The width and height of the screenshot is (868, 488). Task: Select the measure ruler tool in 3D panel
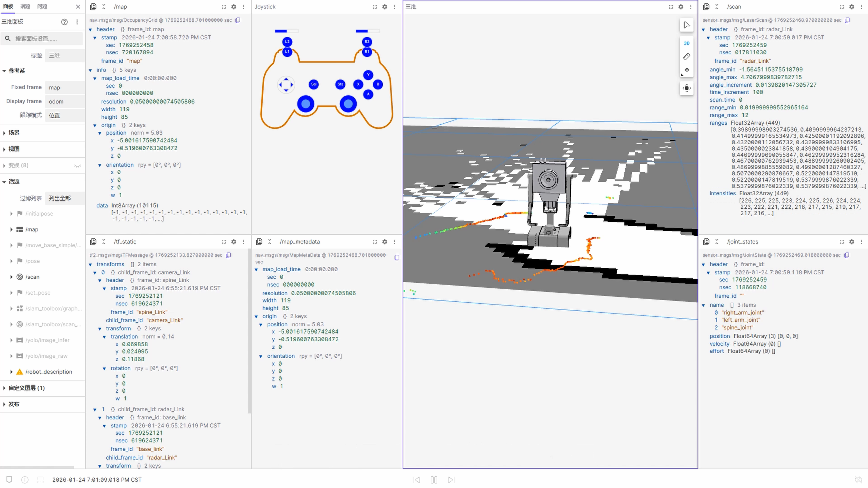pos(686,56)
